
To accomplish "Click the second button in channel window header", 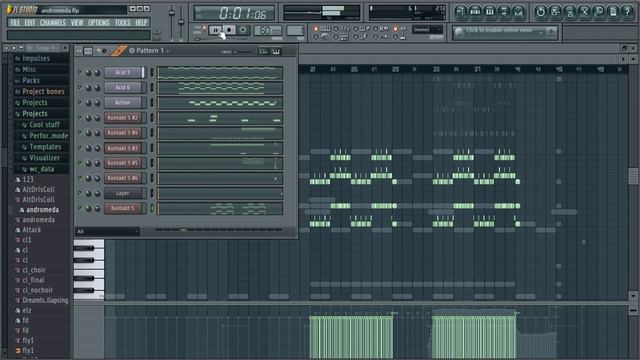I will pyautogui.click(x=88, y=51).
